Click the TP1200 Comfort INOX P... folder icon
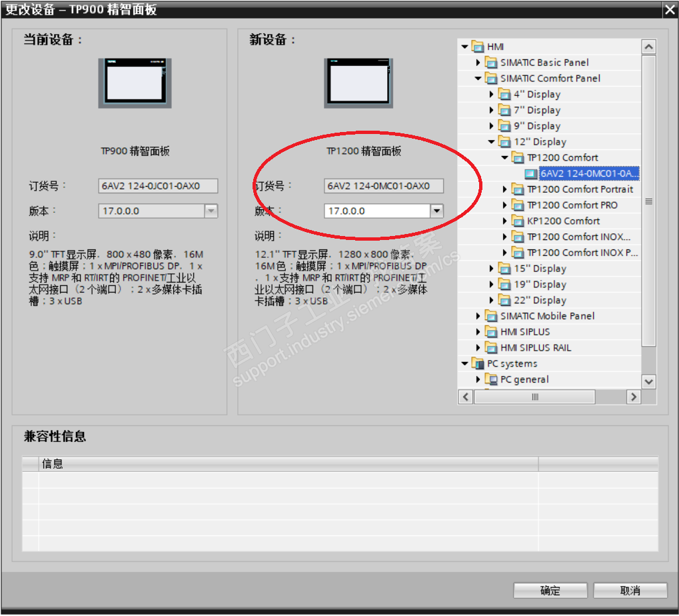This screenshot has width=679, height=616. click(518, 253)
